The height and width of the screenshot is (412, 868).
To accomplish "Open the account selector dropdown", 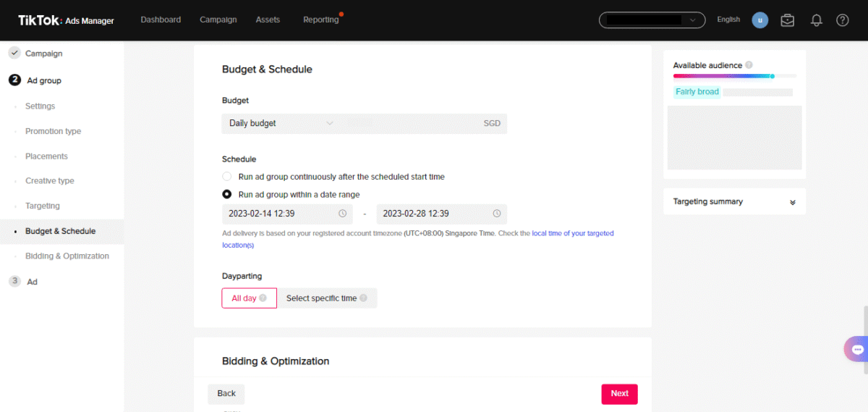I will click(652, 20).
